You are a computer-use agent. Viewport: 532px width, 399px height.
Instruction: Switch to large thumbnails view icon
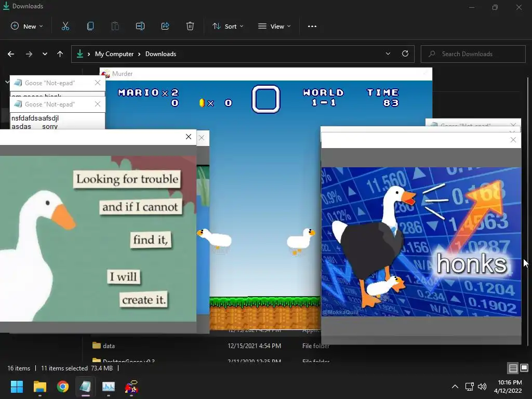point(524,368)
